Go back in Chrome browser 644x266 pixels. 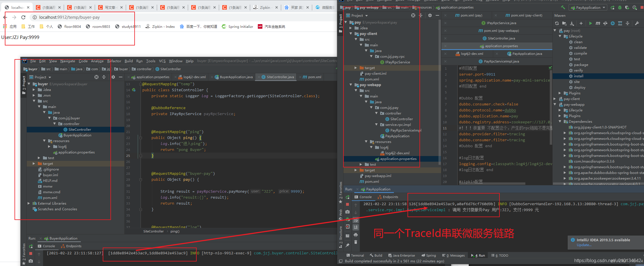5,17
